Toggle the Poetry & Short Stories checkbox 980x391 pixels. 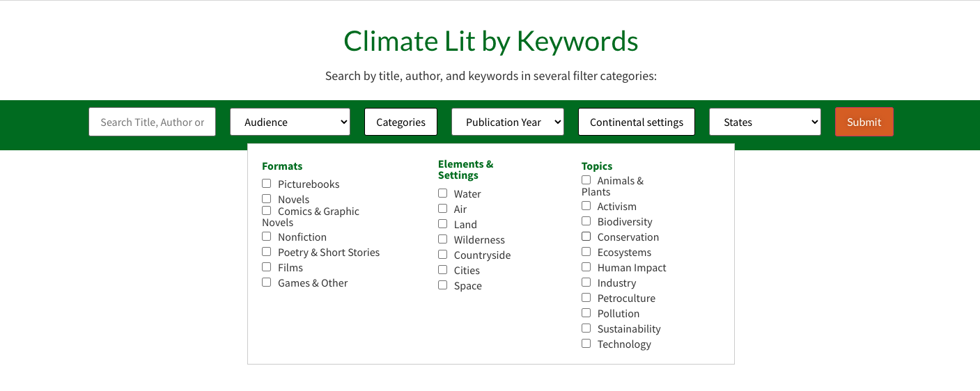pyautogui.click(x=266, y=252)
